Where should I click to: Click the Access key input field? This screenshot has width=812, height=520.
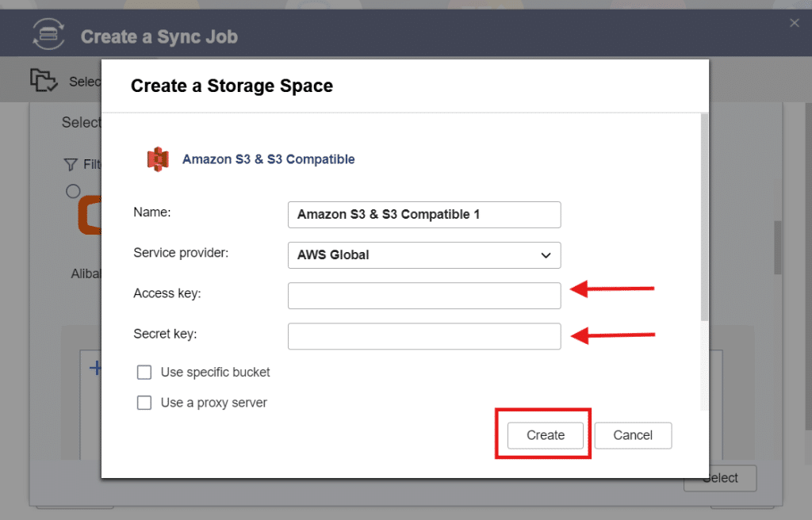(x=423, y=296)
